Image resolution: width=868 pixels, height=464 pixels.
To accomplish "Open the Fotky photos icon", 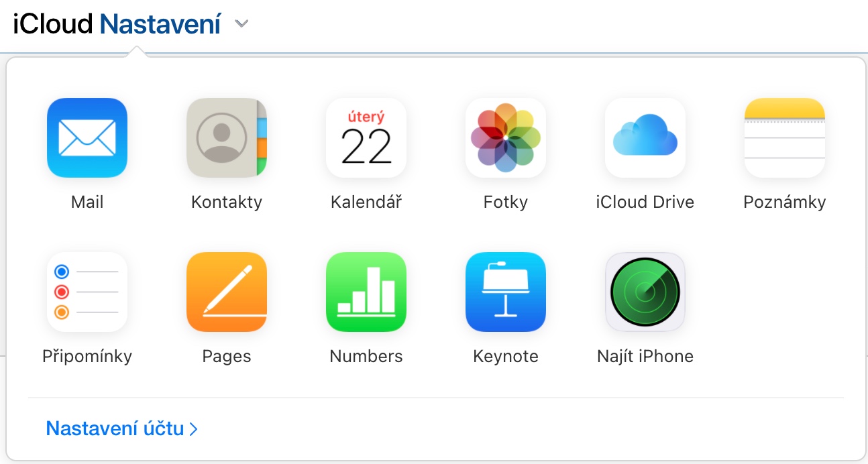I will (506, 138).
